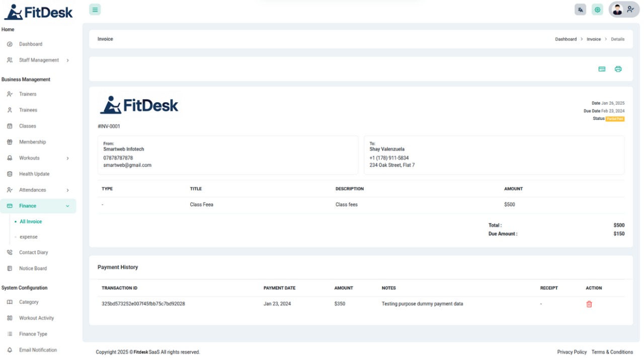This screenshot has height=358, width=644.
Task: Expand the Attendances menu
Action: pos(38,190)
